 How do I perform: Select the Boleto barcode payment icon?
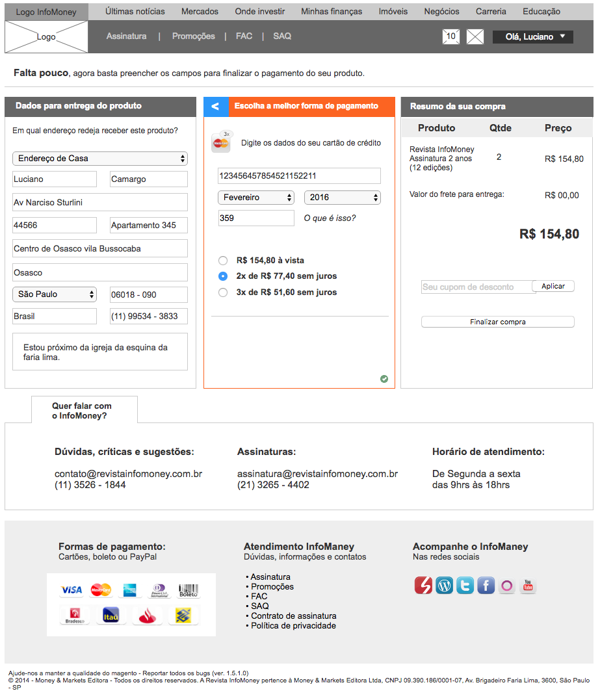coord(189,590)
